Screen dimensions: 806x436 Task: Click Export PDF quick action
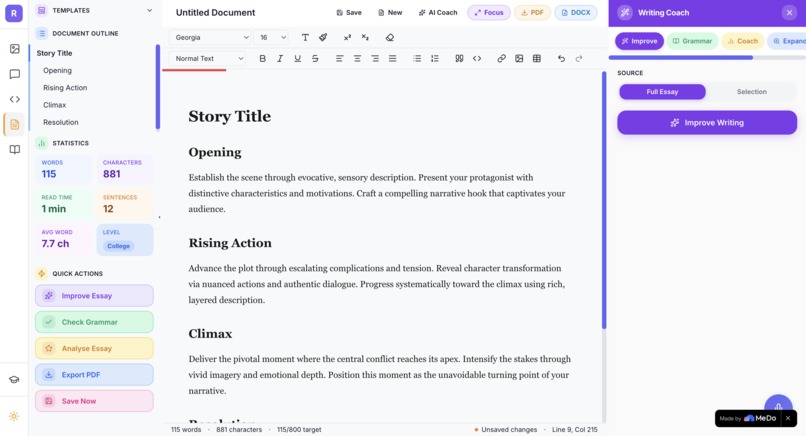point(95,375)
